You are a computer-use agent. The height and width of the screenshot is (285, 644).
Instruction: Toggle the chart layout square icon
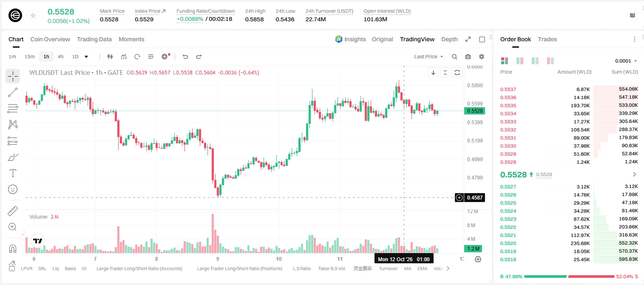coord(482,39)
